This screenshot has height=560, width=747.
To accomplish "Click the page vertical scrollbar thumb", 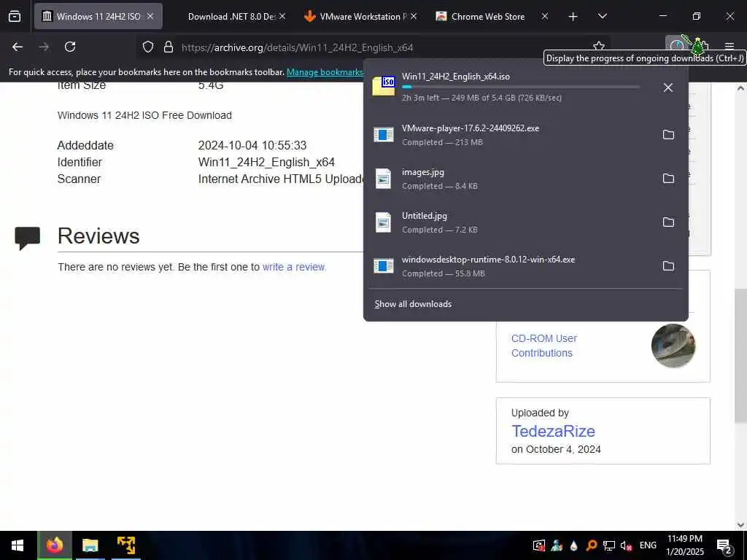I will pos(740,356).
